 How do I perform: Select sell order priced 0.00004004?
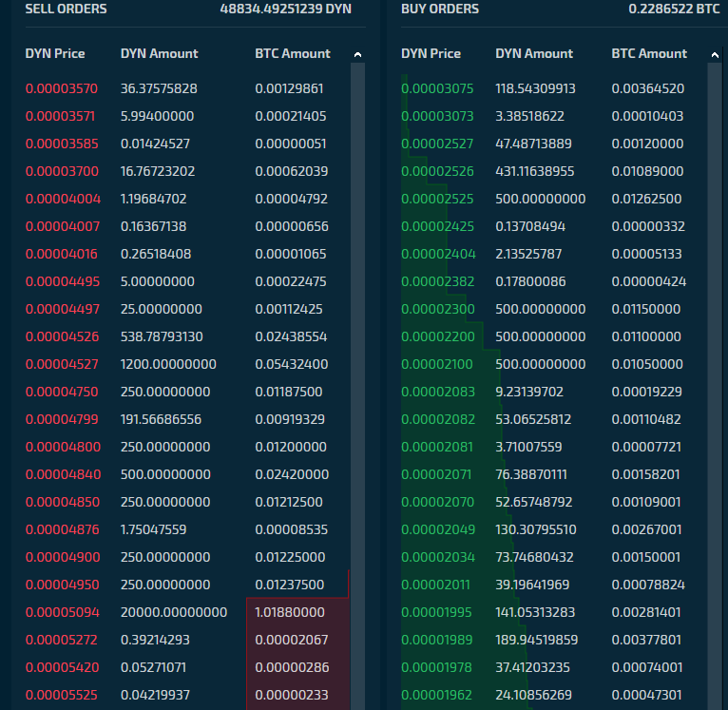[187, 199]
